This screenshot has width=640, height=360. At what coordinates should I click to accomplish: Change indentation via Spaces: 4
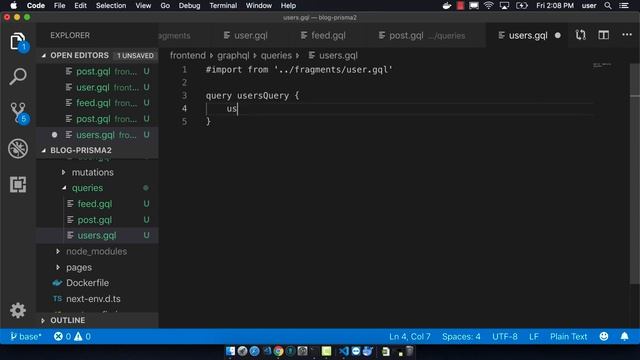(x=461, y=336)
